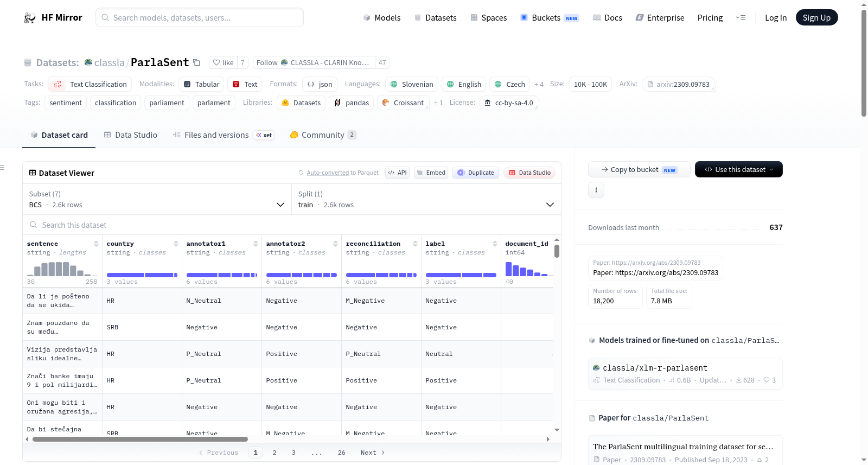Expand the Split train dropdown
Viewport: 868px width, 465px height.
coord(426,200)
